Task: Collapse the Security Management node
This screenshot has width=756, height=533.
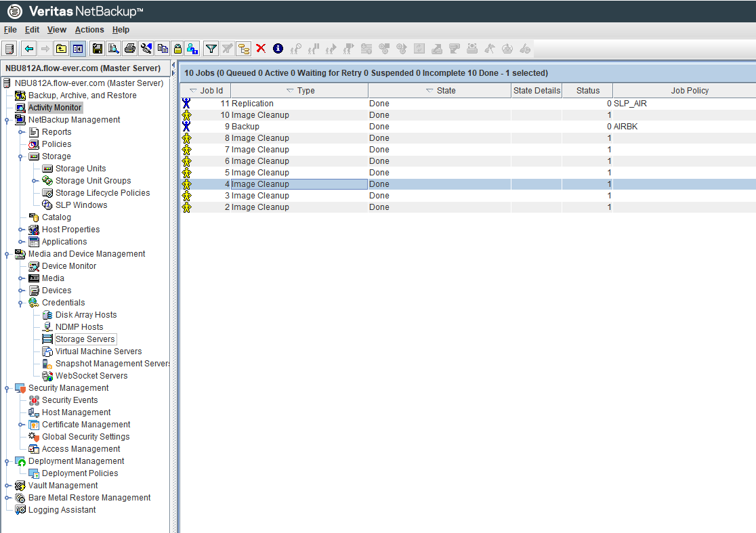Action: [7, 388]
